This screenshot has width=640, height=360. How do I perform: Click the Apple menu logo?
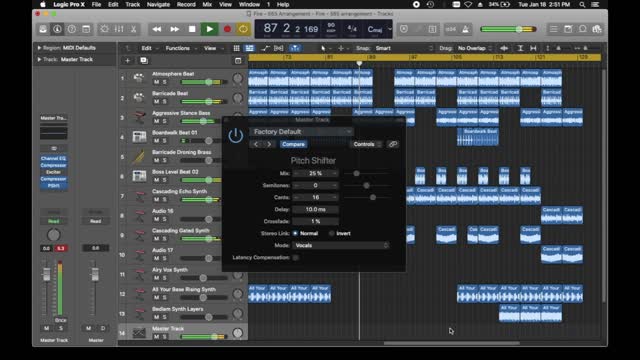43,4
